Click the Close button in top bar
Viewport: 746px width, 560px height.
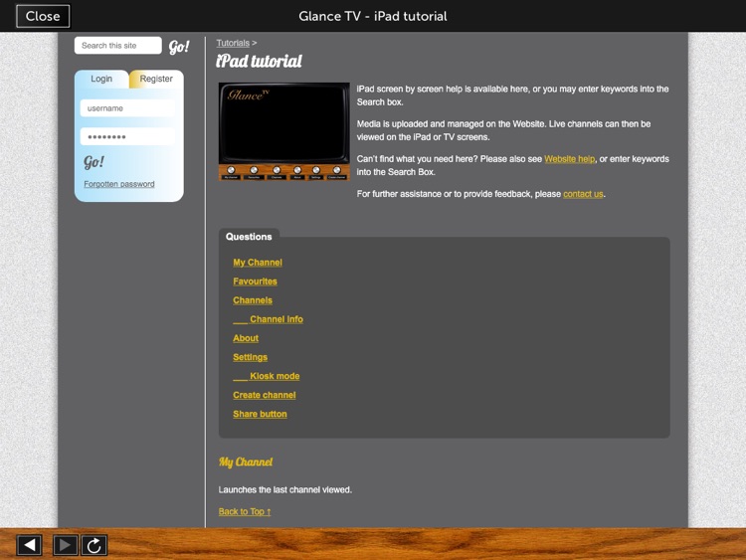click(43, 16)
